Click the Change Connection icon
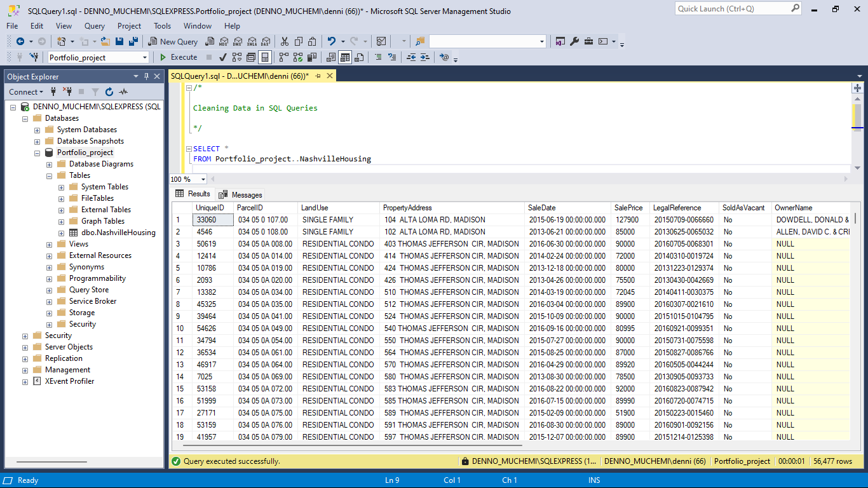Screen dimensions: 868x488 tap(34, 57)
